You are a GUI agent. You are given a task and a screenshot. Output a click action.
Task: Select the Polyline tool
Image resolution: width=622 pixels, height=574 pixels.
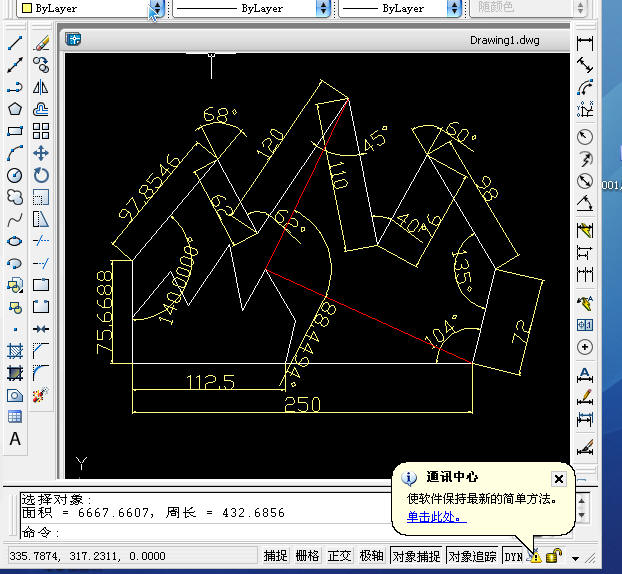click(15, 87)
